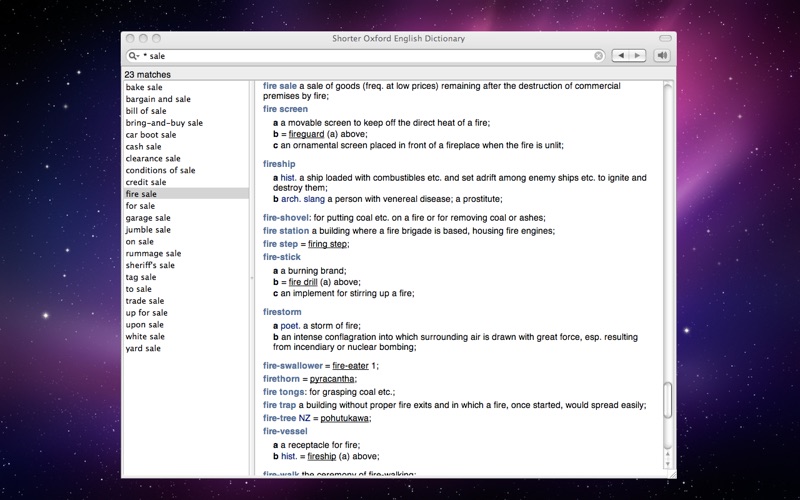Select 'yard sale' entry

coord(186,348)
